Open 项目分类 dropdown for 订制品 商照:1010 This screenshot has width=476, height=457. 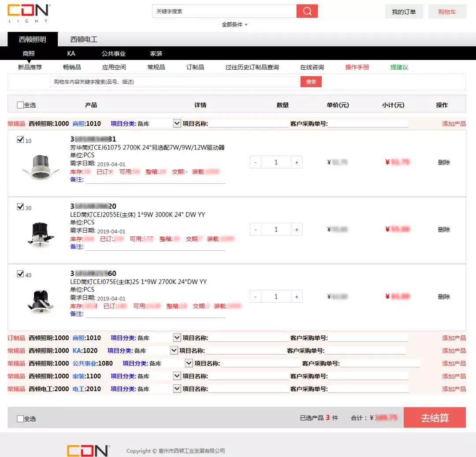[x=177, y=338]
